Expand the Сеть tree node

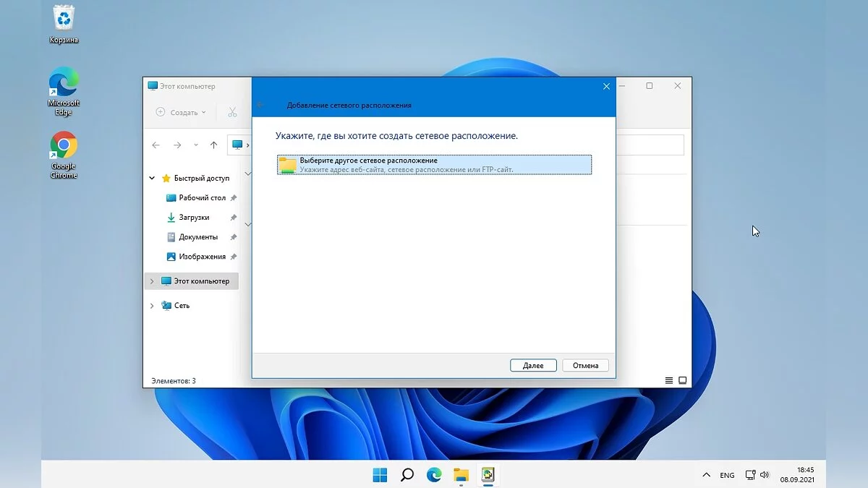[x=152, y=306]
